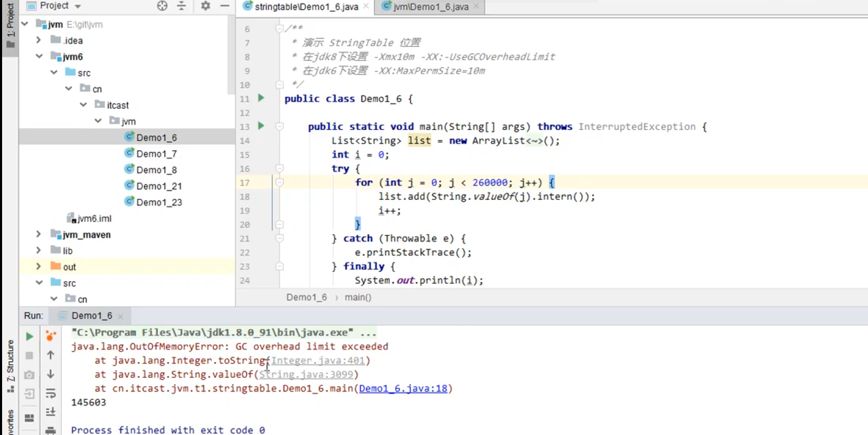This screenshot has width=868, height=435.
Task: Hide the Project tool window
Action: [225, 6]
